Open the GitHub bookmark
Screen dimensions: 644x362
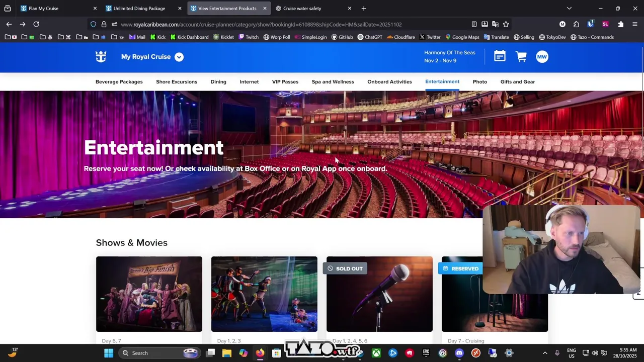342,37
